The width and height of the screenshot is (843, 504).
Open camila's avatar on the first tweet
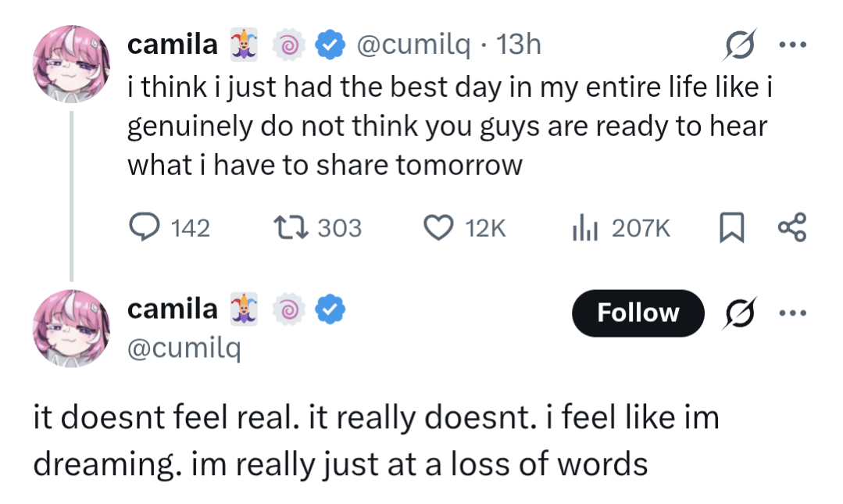tap(72, 63)
